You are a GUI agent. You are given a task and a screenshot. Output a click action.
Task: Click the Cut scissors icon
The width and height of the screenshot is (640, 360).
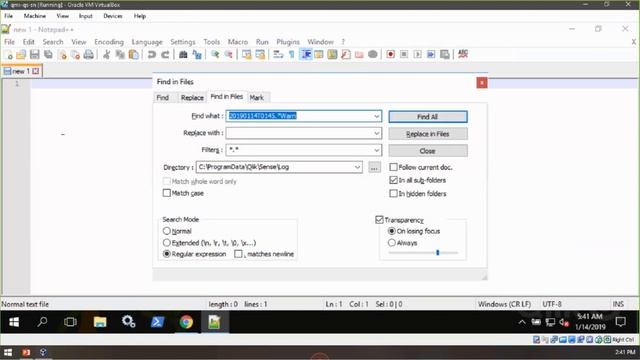(107, 54)
